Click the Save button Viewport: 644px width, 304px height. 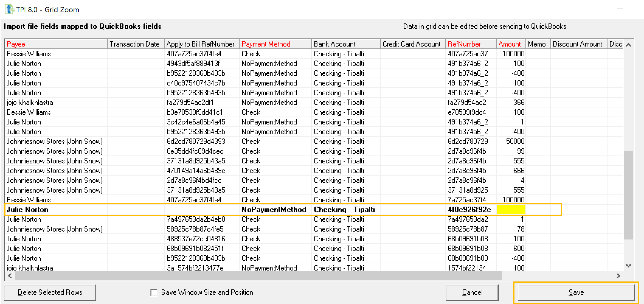(x=576, y=292)
